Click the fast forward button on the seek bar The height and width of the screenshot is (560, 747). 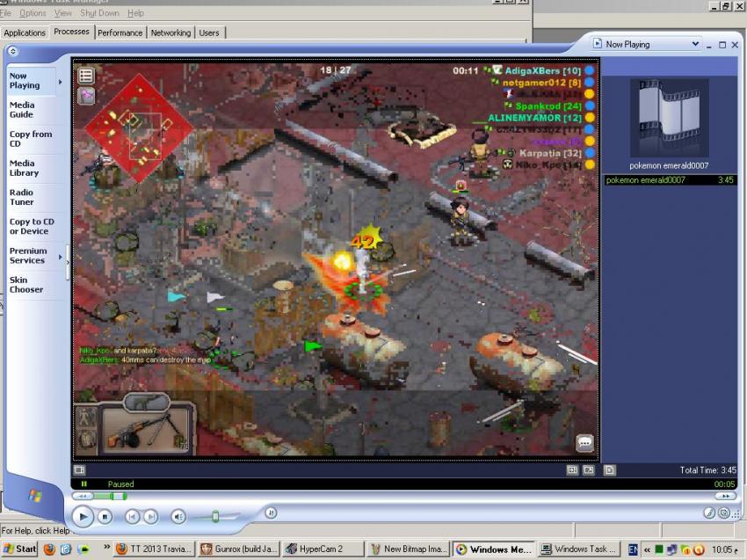(x=724, y=496)
